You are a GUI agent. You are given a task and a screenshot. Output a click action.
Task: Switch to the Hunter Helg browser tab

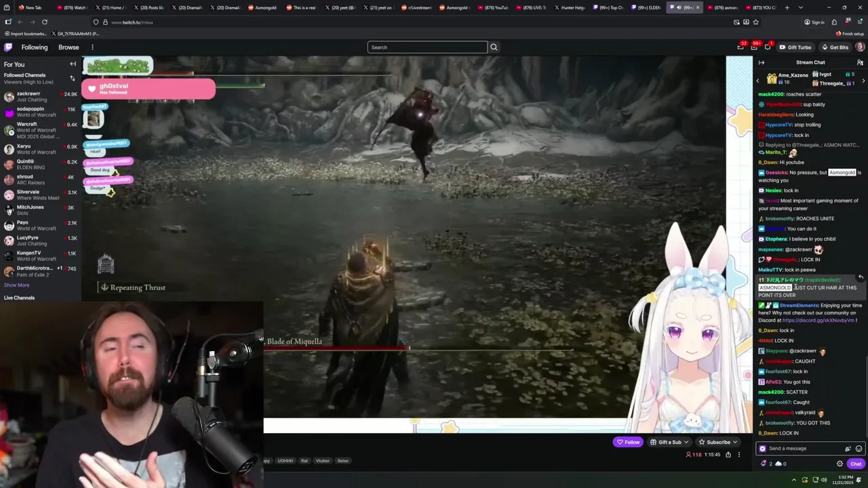569,7
